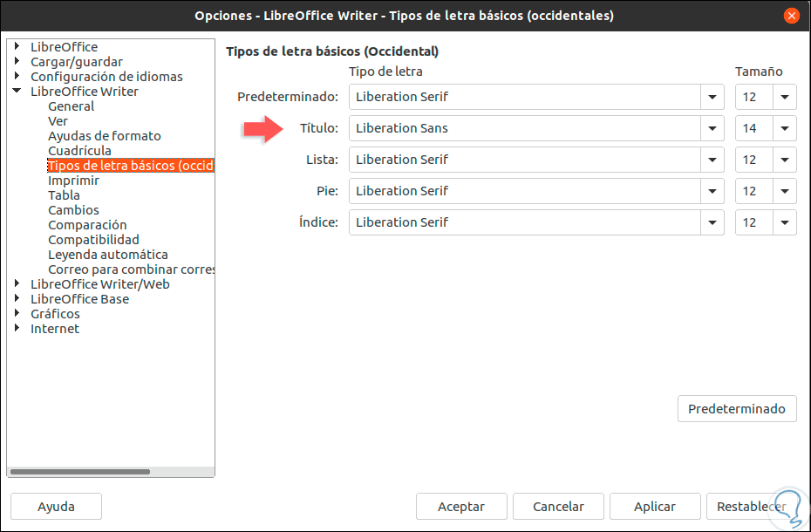Select Configuración de idiomas label

tap(106, 77)
